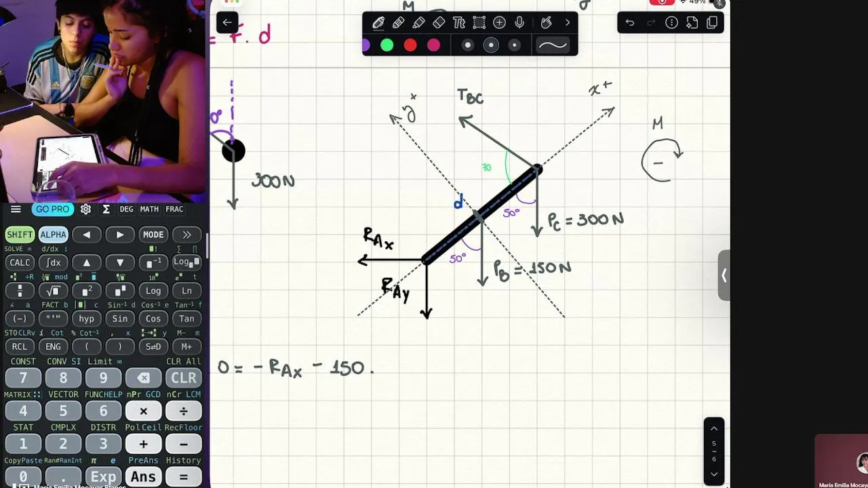Screen dimensions: 868x488
Task: Open the stacked pages overview icon
Action: [712, 23]
